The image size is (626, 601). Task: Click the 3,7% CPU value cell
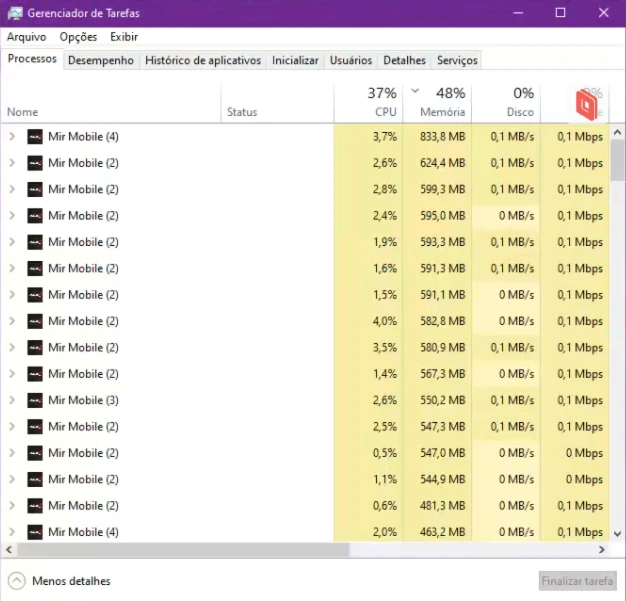click(x=368, y=137)
